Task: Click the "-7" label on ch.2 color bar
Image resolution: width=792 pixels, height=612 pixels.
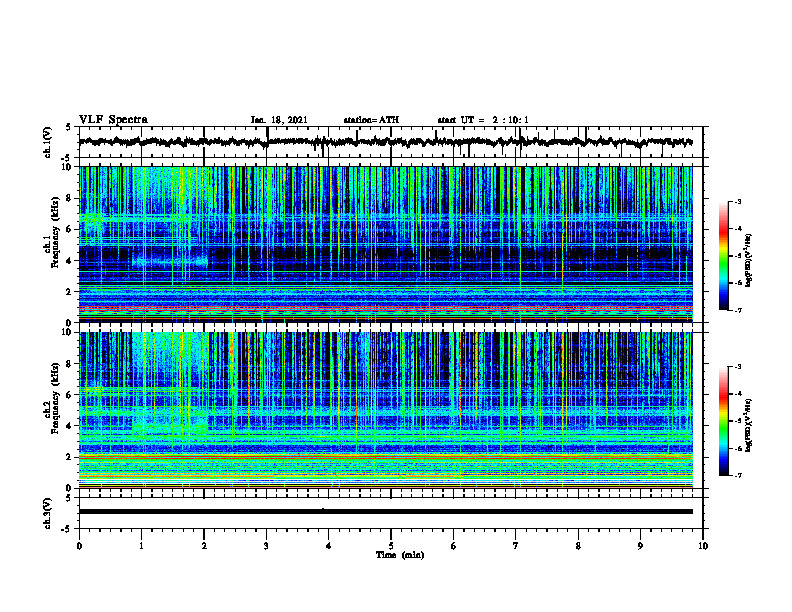Action: point(738,475)
